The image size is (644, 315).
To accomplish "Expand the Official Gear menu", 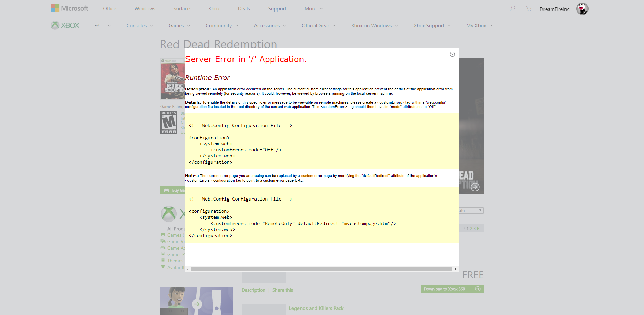I will coord(318,26).
